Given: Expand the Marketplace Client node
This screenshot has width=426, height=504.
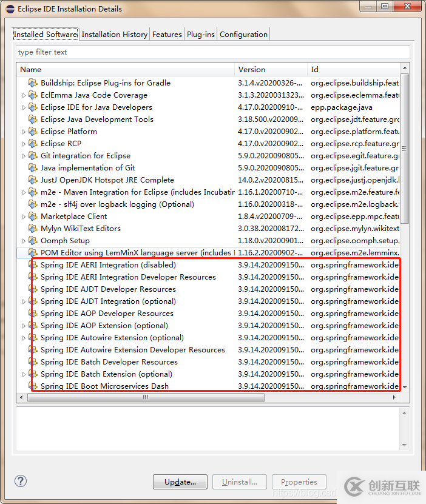Looking at the screenshot, I should click(24, 217).
